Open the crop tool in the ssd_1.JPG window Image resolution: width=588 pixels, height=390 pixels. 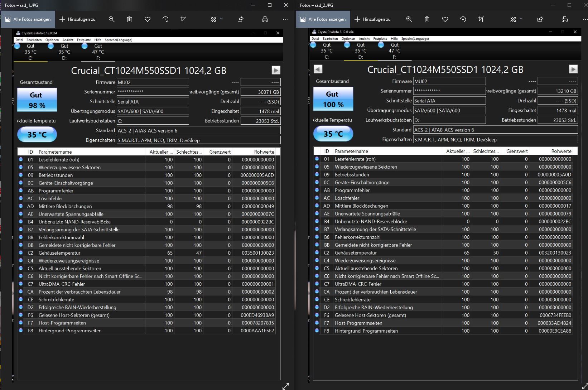(x=183, y=19)
